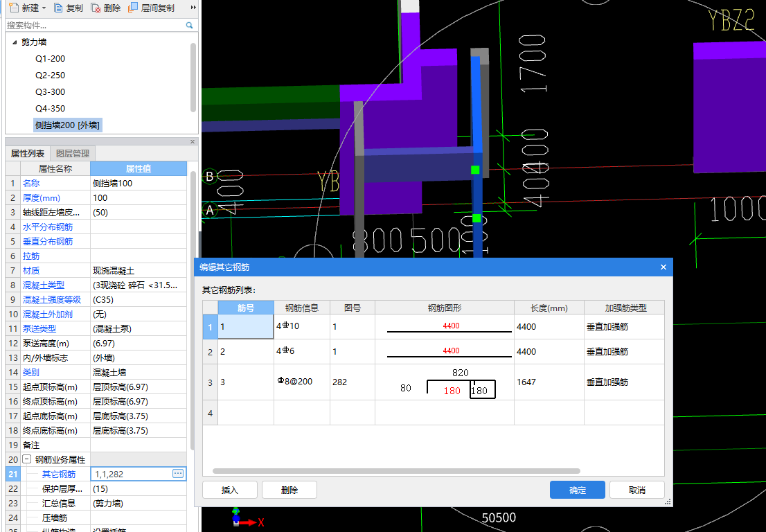Click the 复制 (Copy) toolbar icon

tap(69, 8)
